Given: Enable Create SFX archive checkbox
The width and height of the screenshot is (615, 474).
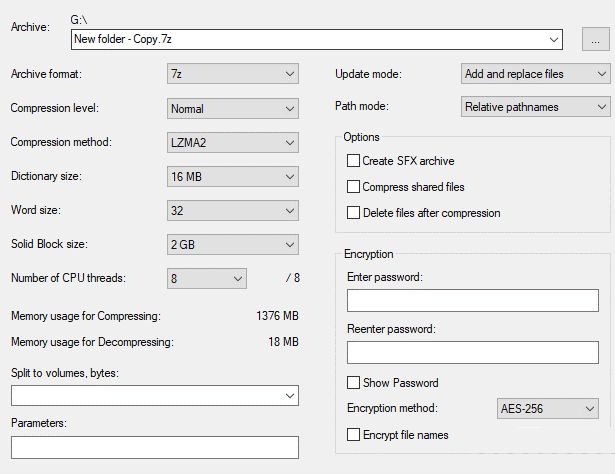Looking at the screenshot, I should tap(353, 161).
